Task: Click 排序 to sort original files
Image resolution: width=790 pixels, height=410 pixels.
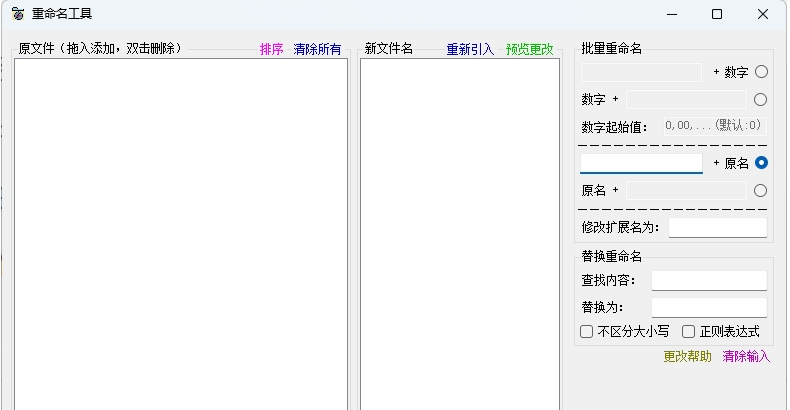Action: [272, 49]
